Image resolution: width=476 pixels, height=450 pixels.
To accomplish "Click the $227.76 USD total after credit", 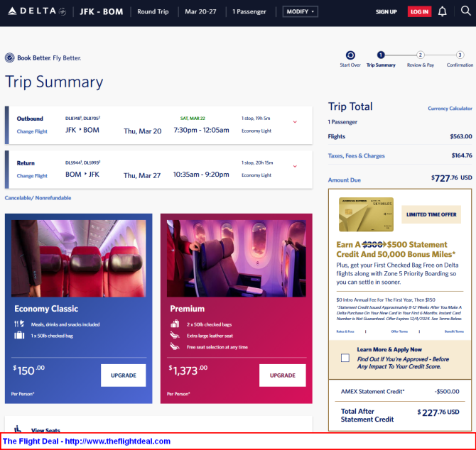I will pos(438,412).
